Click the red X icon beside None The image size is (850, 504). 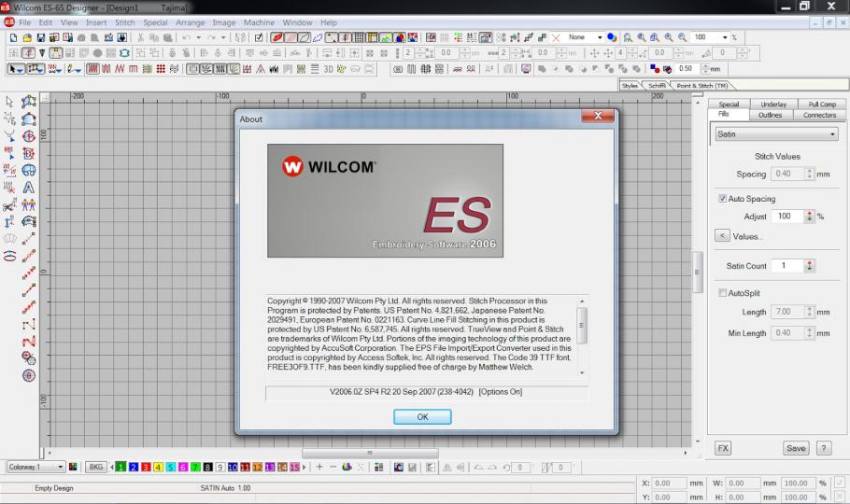point(556,37)
